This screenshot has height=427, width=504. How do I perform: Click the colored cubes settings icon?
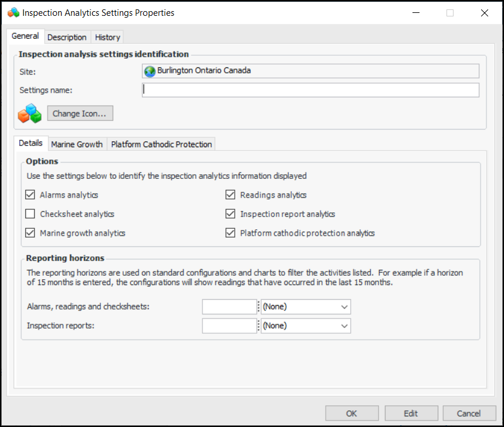(x=29, y=113)
